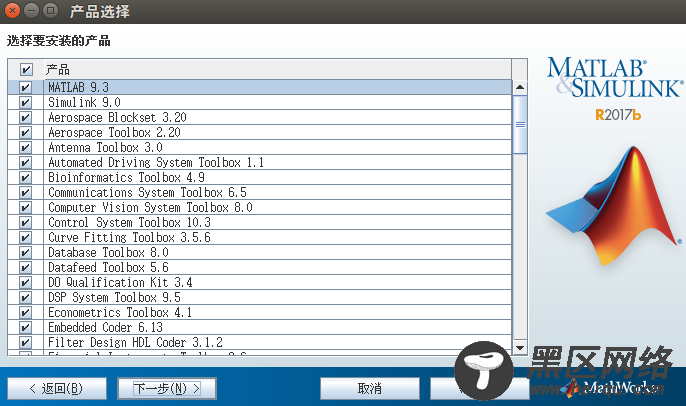Click the 取消 cancel button
686x406 pixels.
[370, 388]
